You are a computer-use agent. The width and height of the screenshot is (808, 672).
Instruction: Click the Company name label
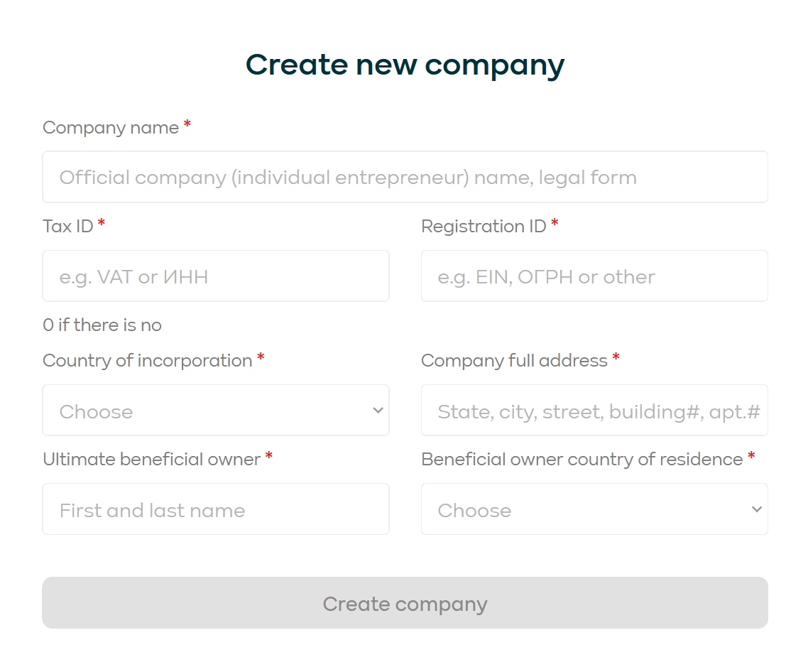[109, 127]
